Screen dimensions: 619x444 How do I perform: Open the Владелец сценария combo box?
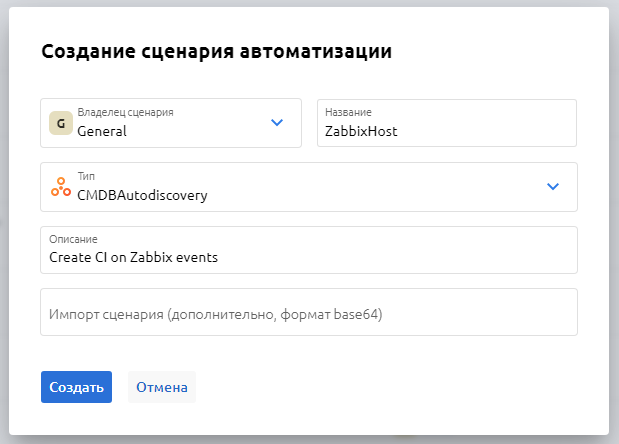[171, 123]
